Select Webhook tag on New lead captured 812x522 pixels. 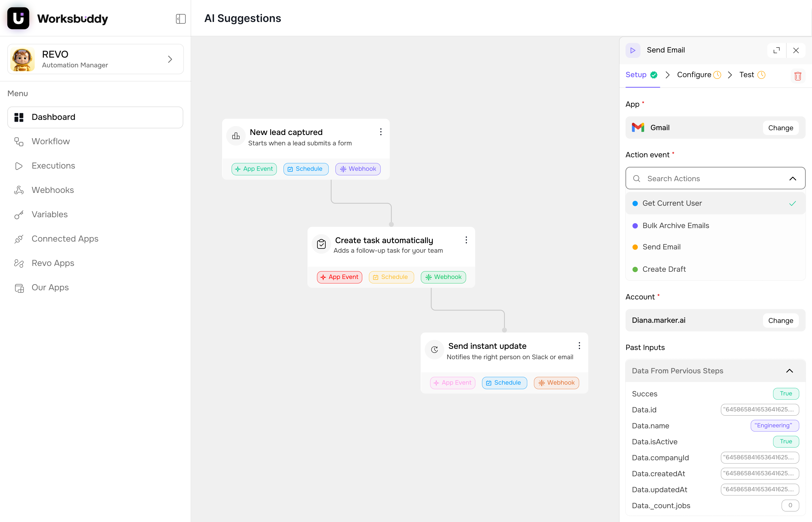358,169
